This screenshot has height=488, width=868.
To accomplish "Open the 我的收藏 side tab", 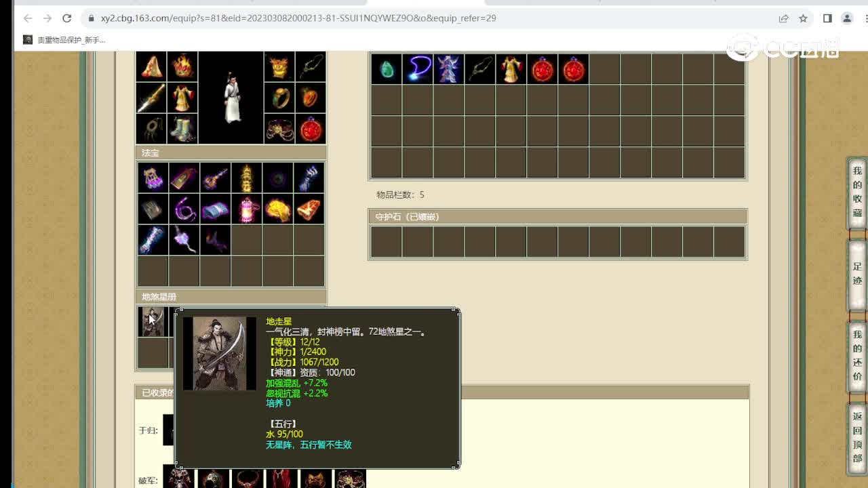I will (x=857, y=192).
